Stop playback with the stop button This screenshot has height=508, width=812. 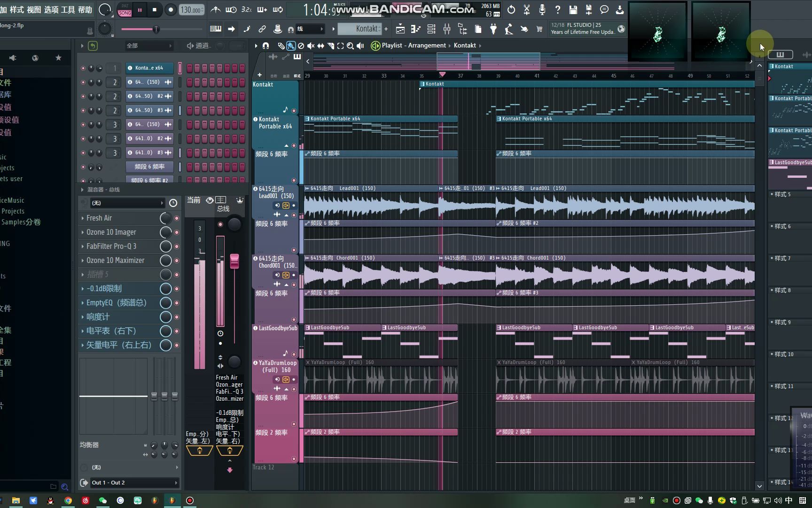(x=154, y=10)
